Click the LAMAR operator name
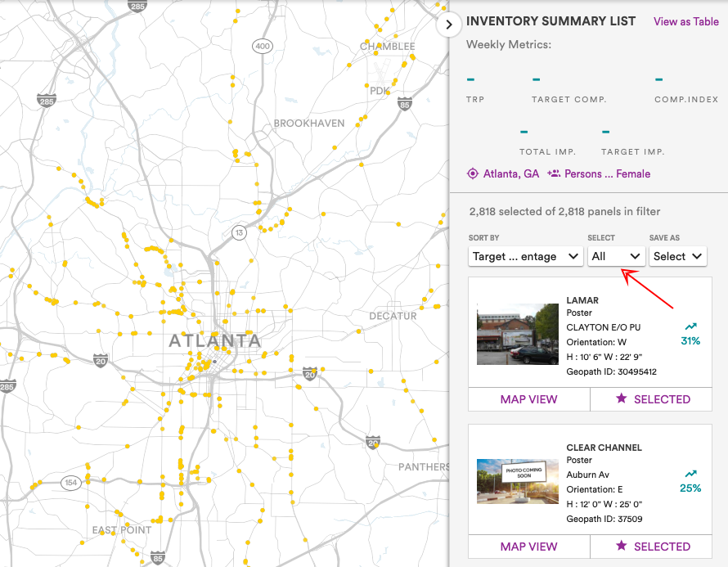Image resolution: width=728 pixels, height=567 pixels. tap(582, 300)
